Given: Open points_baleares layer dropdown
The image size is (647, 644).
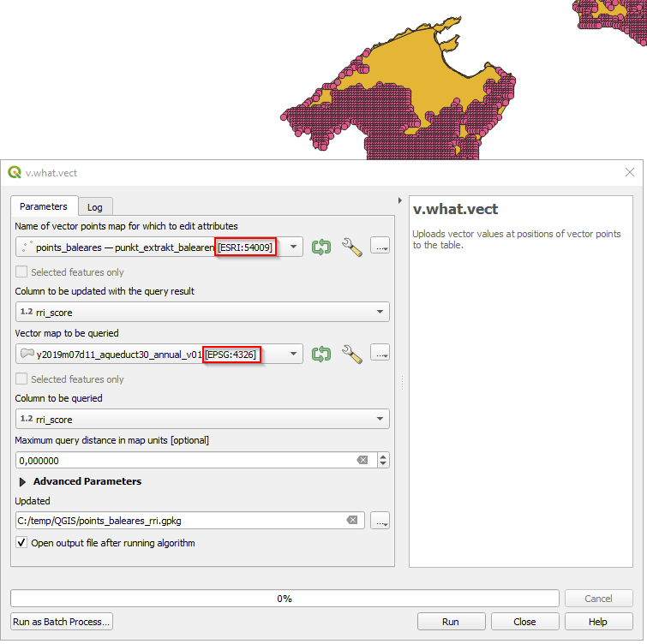Looking at the screenshot, I should pos(293,247).
